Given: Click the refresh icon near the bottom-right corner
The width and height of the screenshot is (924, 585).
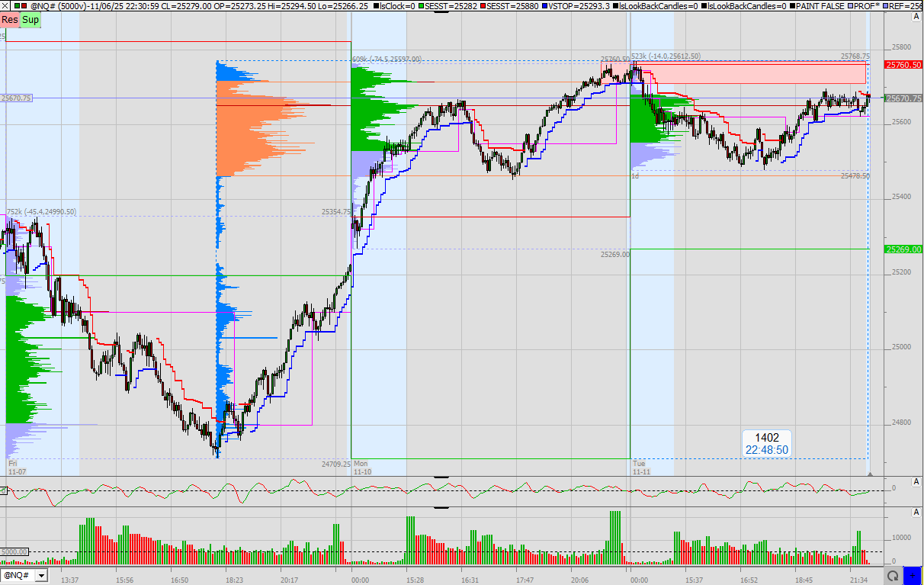Looking at the screenshot, I should pyautogui.click(x=893, y=576).
